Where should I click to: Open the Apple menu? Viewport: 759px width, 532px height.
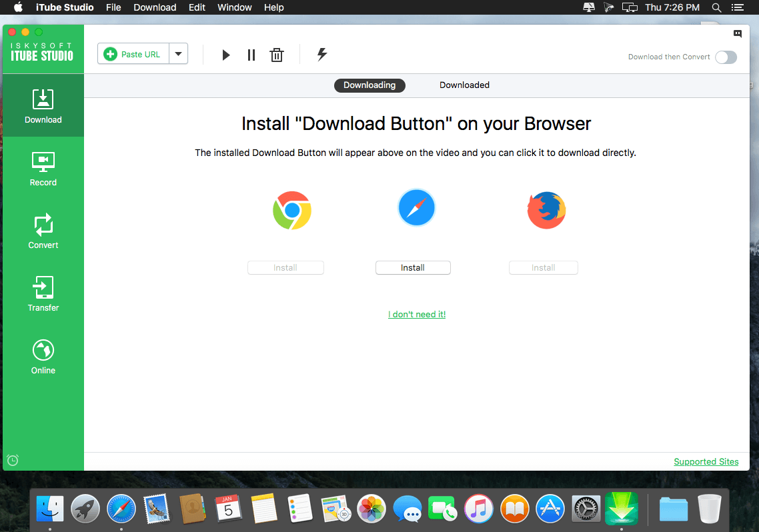(x=19, y=7)
